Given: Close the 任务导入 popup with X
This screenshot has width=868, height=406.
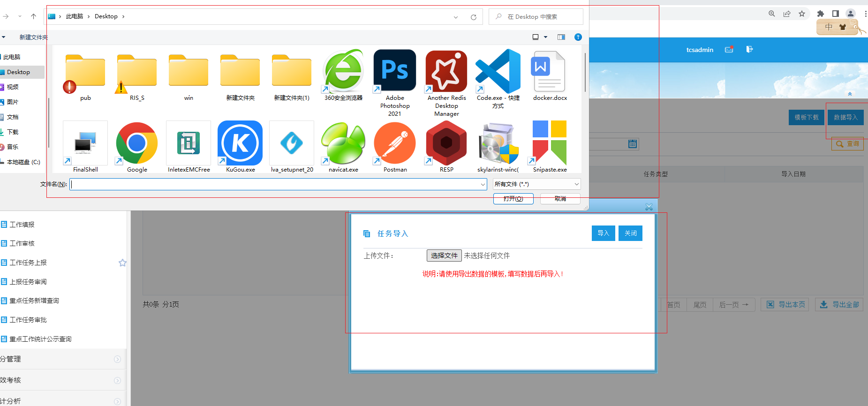Looking at the screenshot, I should 649,207.
